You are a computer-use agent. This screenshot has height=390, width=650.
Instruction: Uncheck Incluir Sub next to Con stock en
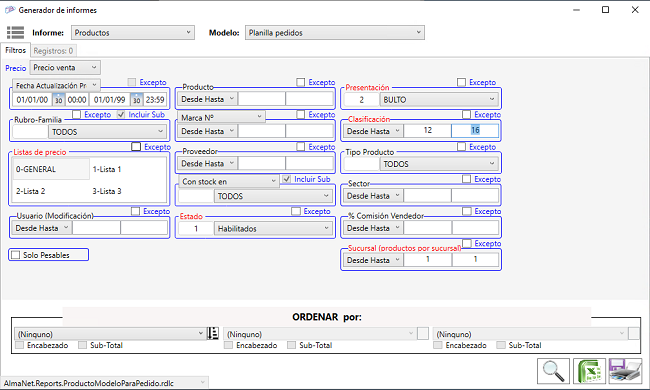tap(286, 179)
